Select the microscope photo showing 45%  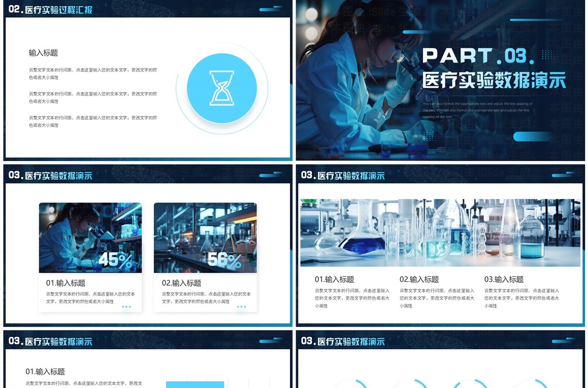pyautogui.click(x=90, y=238)
